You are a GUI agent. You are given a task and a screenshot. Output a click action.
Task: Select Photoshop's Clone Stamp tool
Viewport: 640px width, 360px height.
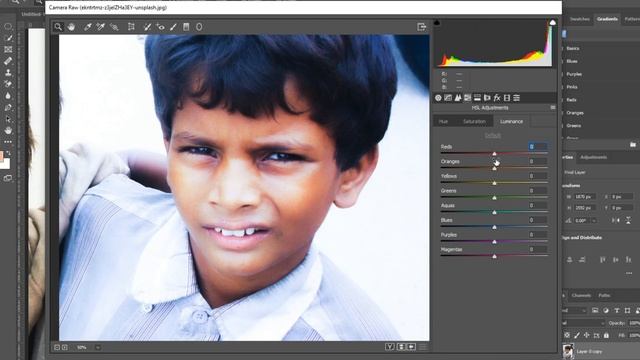coord(8,73)
